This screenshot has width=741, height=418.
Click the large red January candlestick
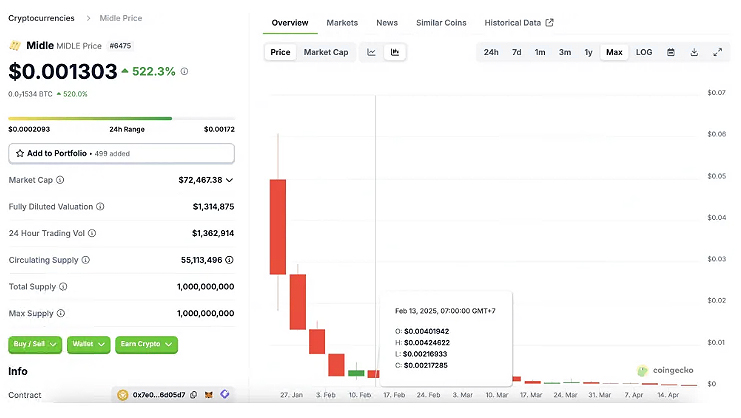[278, 227]
